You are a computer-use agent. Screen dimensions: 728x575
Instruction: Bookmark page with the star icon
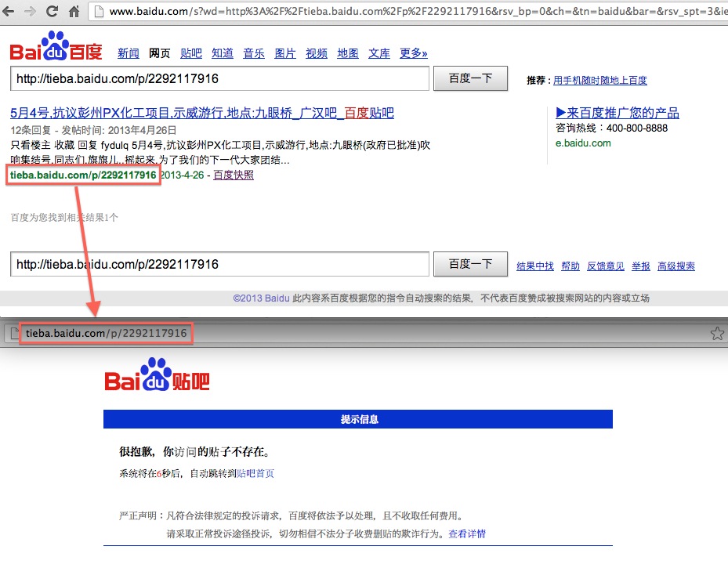717,333
